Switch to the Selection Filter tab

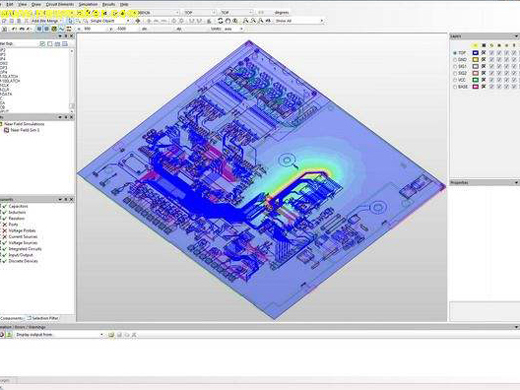tap(43, 318)
